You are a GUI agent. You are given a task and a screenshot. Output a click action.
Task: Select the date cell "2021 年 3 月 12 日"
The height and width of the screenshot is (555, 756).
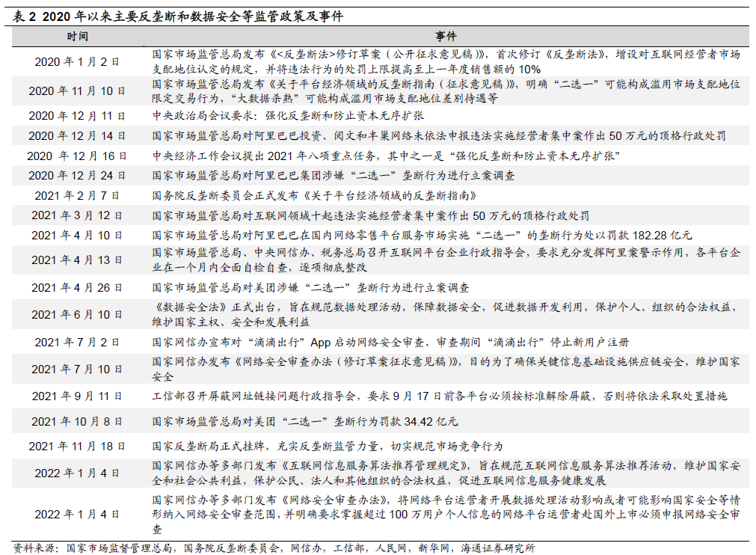[77, 215]
